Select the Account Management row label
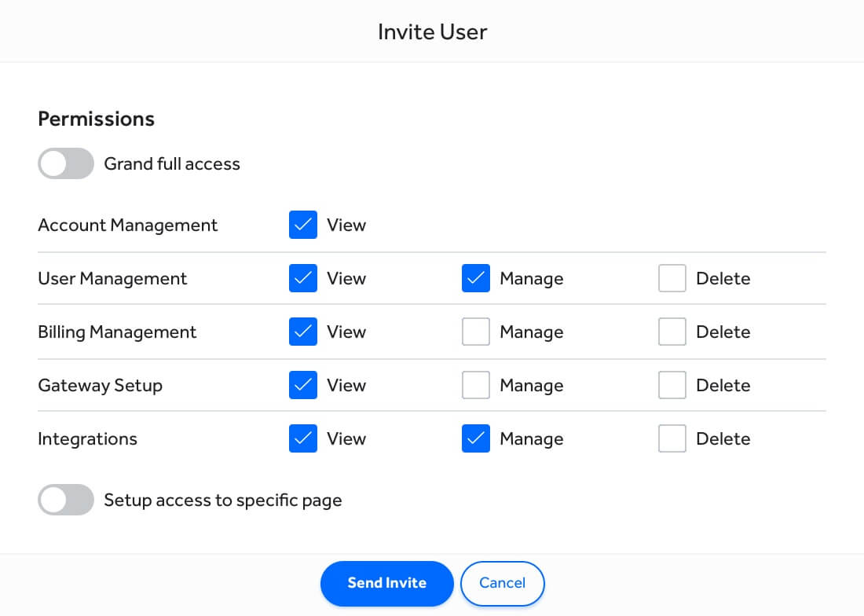The width and height of the screenshot is (864, 616). coord(127,225)
